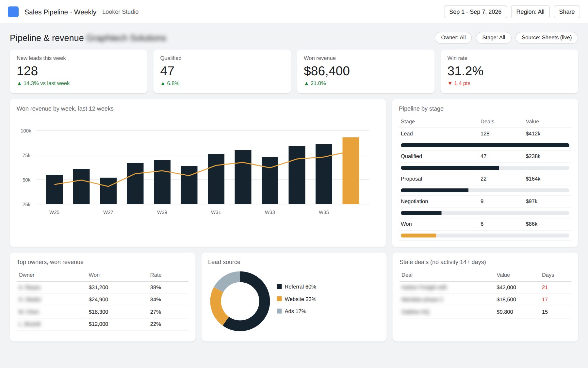Click the Ads 17% gray legend swatch
The image size is (588, 368).
coord(279,311)
